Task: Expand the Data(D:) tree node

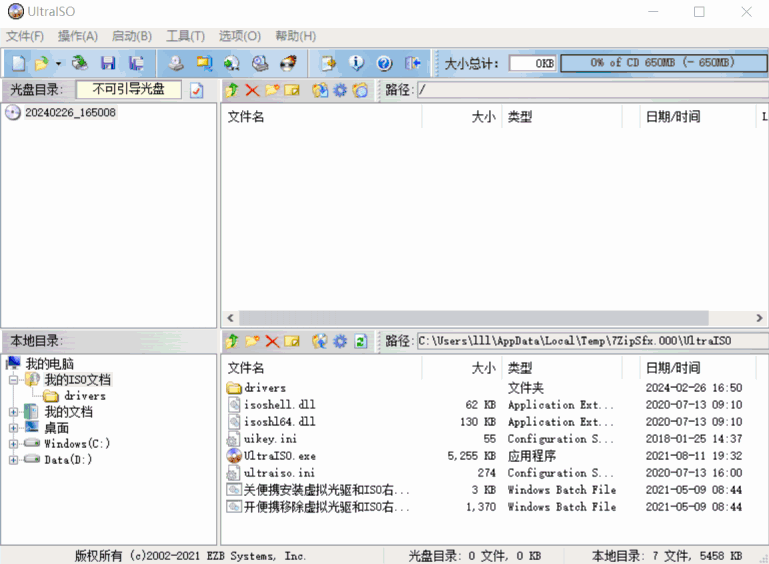Action: tap(13, 460)
